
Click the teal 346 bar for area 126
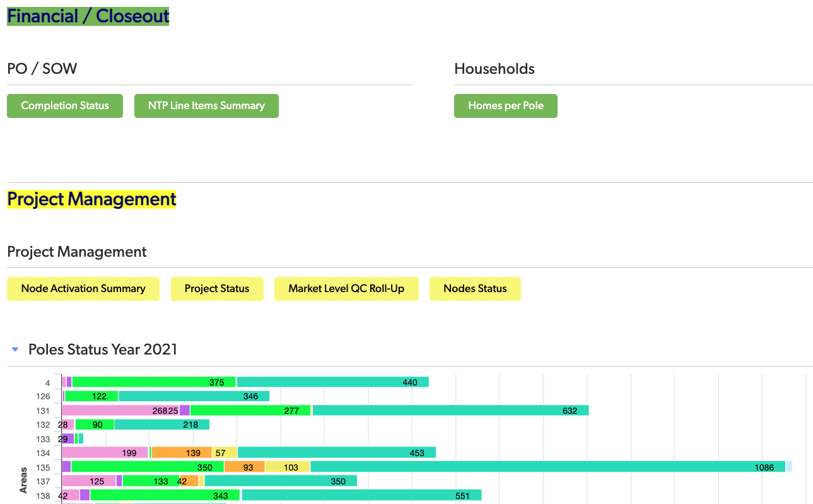[194, 396]
